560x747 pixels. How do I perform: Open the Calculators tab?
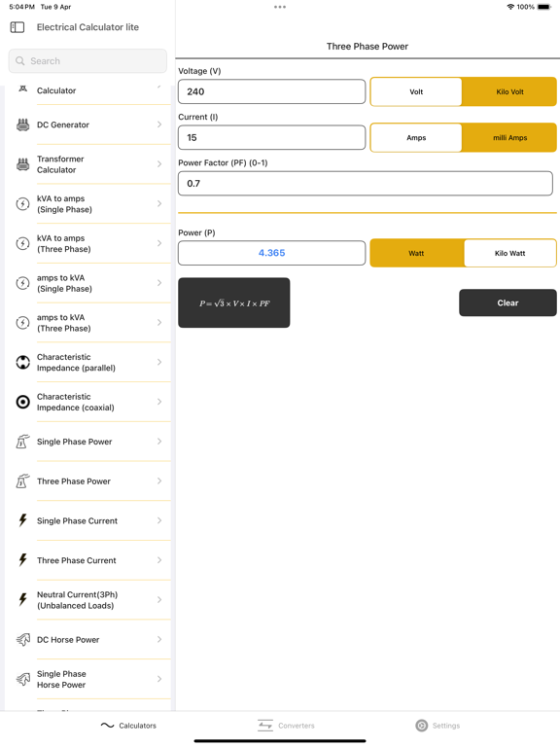(x=128, y=725)
